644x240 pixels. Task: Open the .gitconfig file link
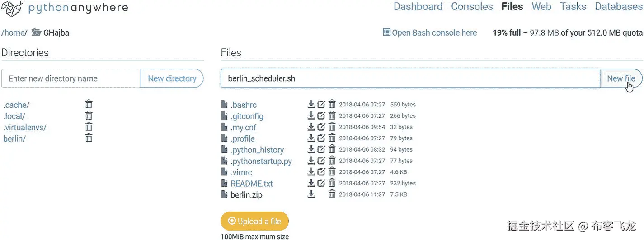[x=247, y=116]
